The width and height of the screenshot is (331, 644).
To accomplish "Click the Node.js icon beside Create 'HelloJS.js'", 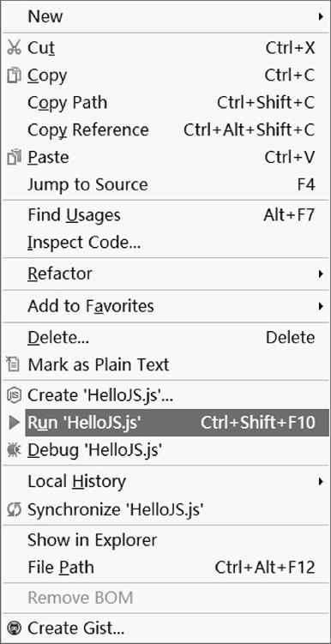I will coord(14,395).
